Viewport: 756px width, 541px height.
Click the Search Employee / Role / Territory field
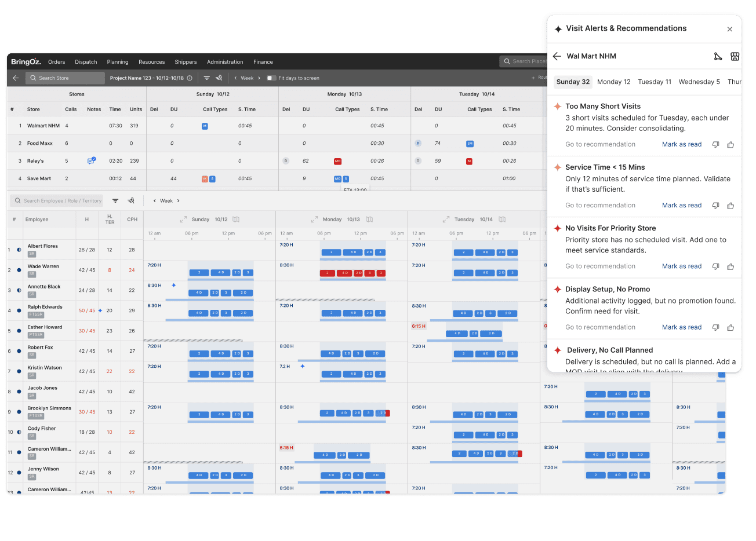pyautogui.click(x=56, y=201)
